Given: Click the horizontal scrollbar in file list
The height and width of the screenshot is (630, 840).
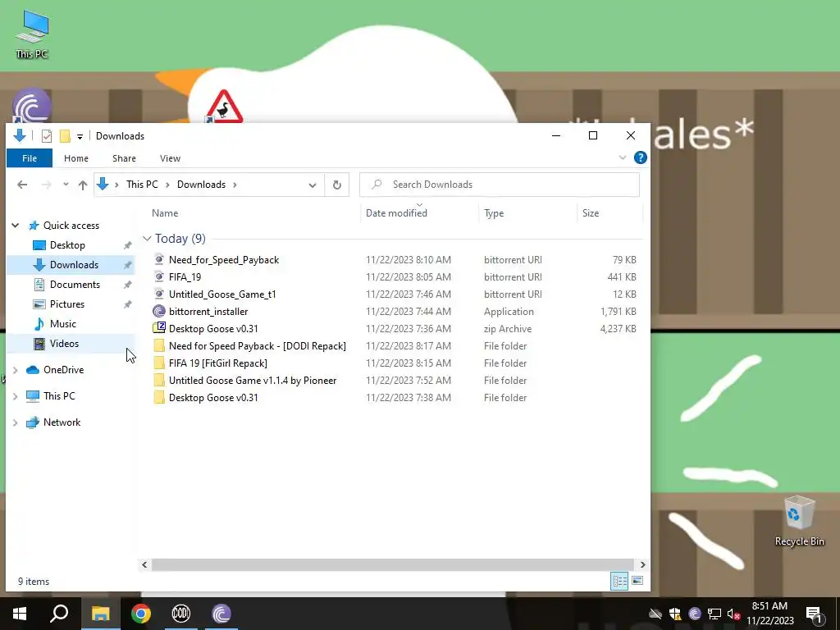Looking at the screenshot, I should 391,564.
